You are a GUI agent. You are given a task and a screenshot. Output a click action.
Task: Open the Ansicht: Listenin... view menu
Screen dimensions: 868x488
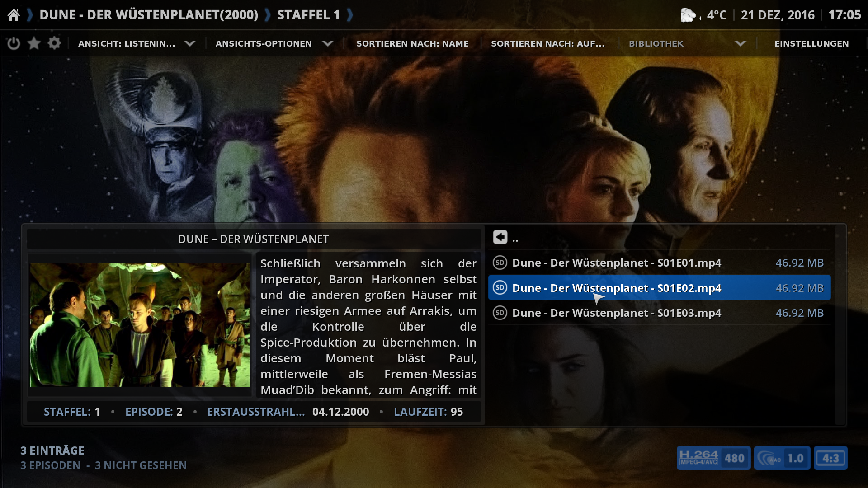[127, 43]
